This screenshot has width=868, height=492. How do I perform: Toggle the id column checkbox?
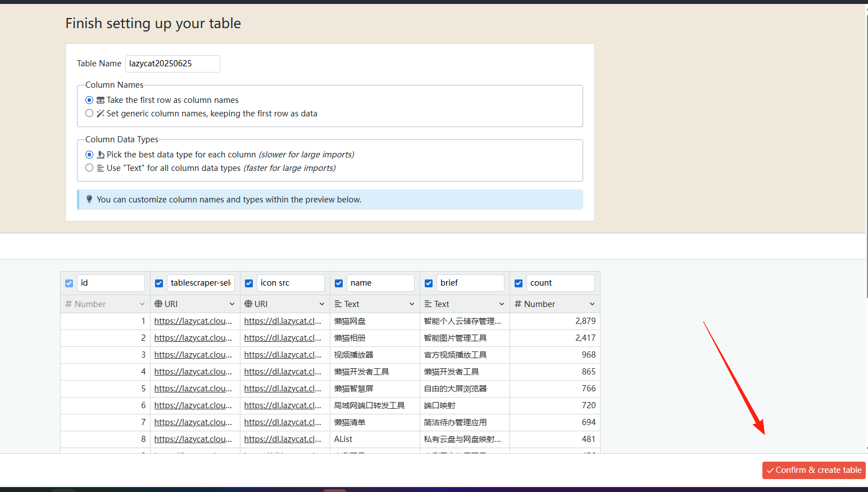point(69,283)
